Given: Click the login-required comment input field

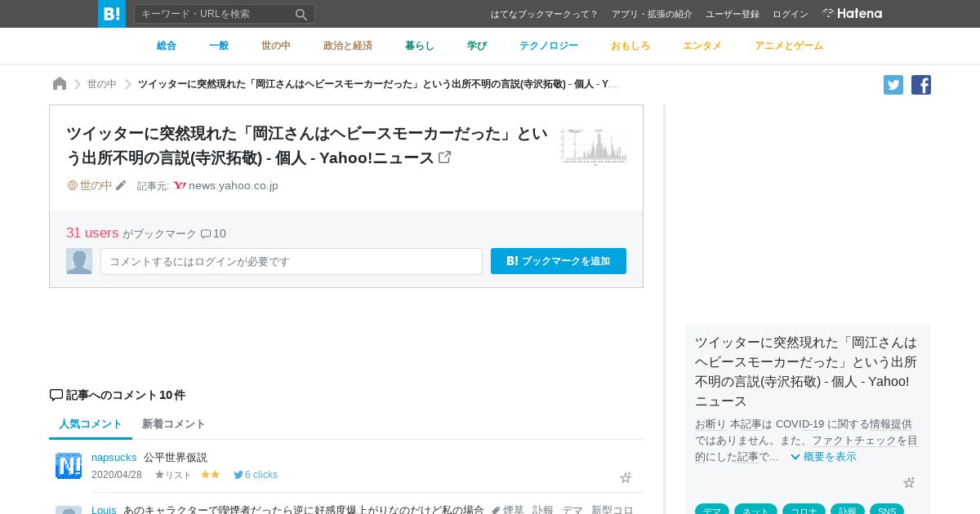Looking at the screenshot, I should [x=292, y=261].
